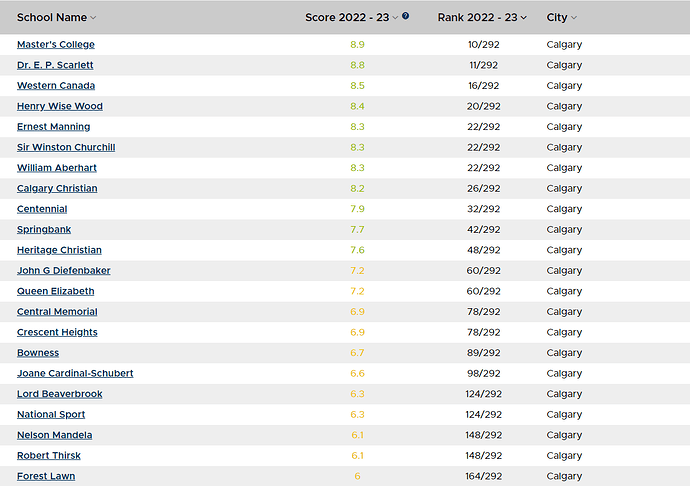Image resolution: width=690 pixels, height=486 pixels.
Task: Open National Sport school link
Action: tap(51, 414)
